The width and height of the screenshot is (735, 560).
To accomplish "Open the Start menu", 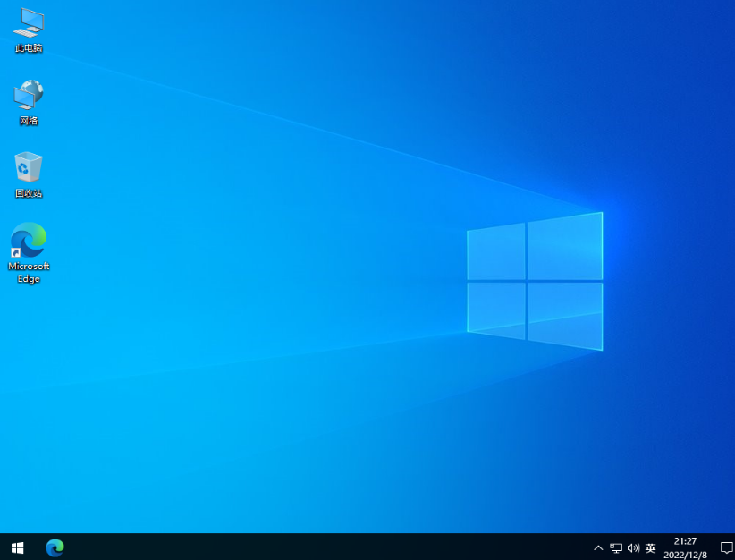I will pos(17,547).
